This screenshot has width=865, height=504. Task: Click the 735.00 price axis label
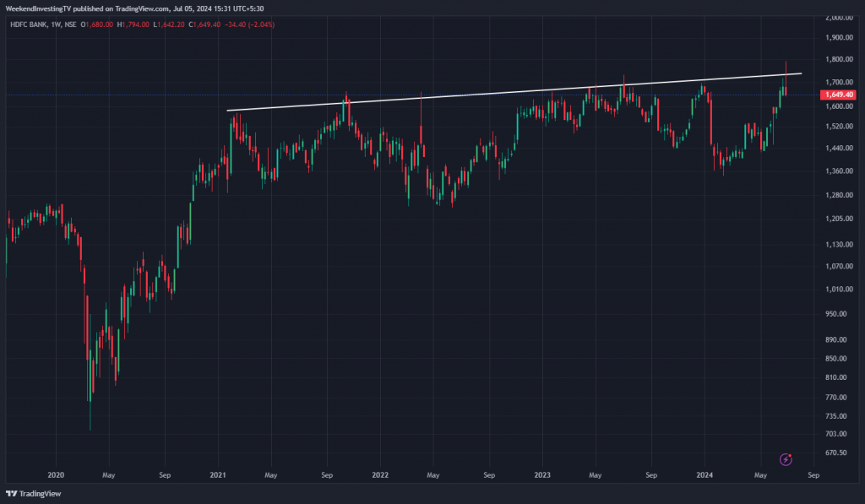pyautogui.click(x=835, y=416)
